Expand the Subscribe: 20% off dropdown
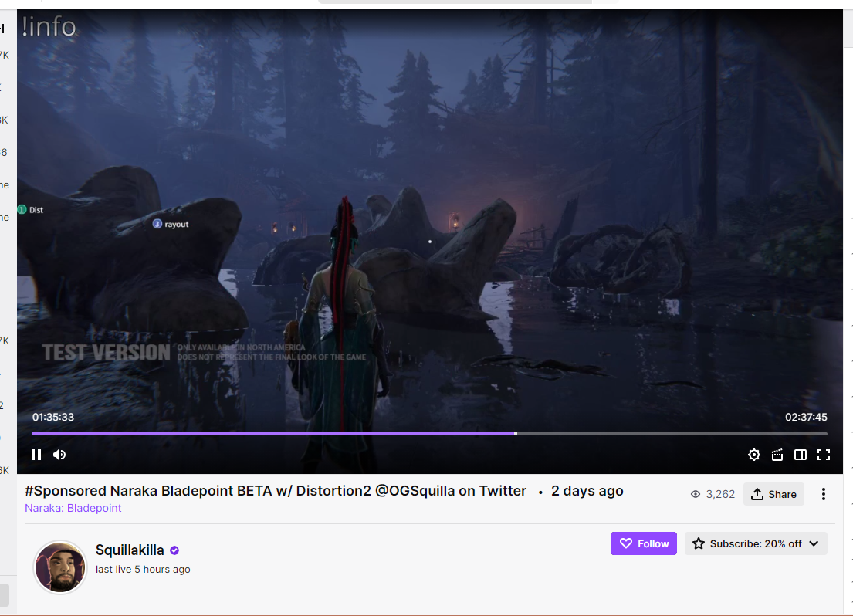The width and height of the screenshot is (853, 616). [814, 543]
